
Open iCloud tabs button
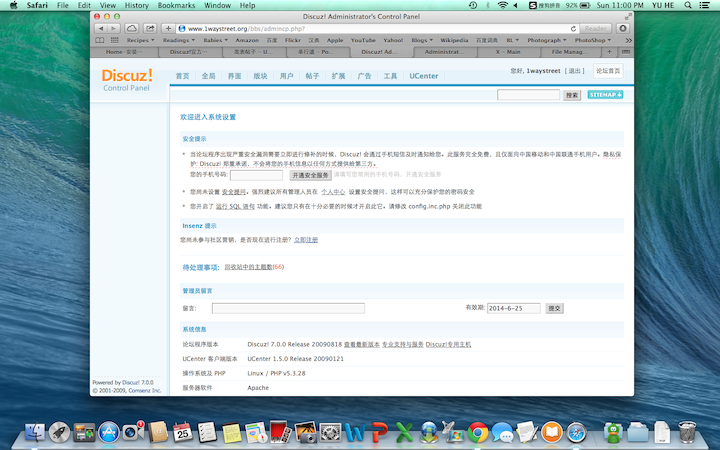click(x=132, y=28)
